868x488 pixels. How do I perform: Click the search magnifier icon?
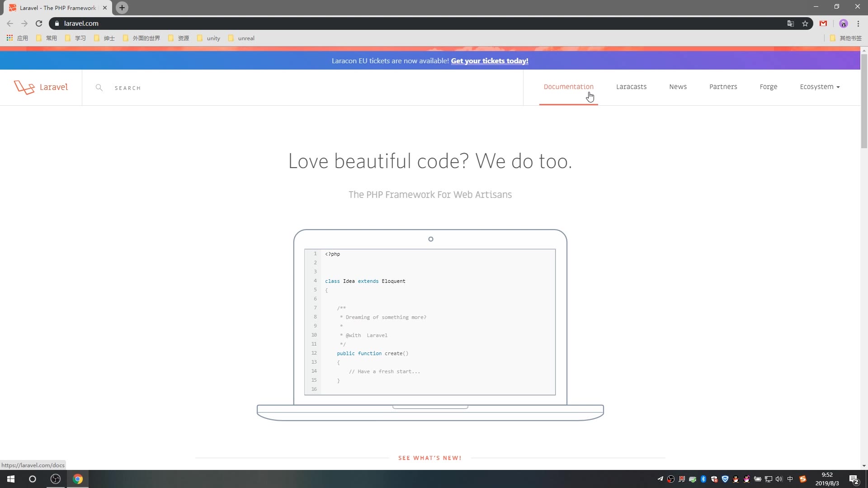pos(99,88)
